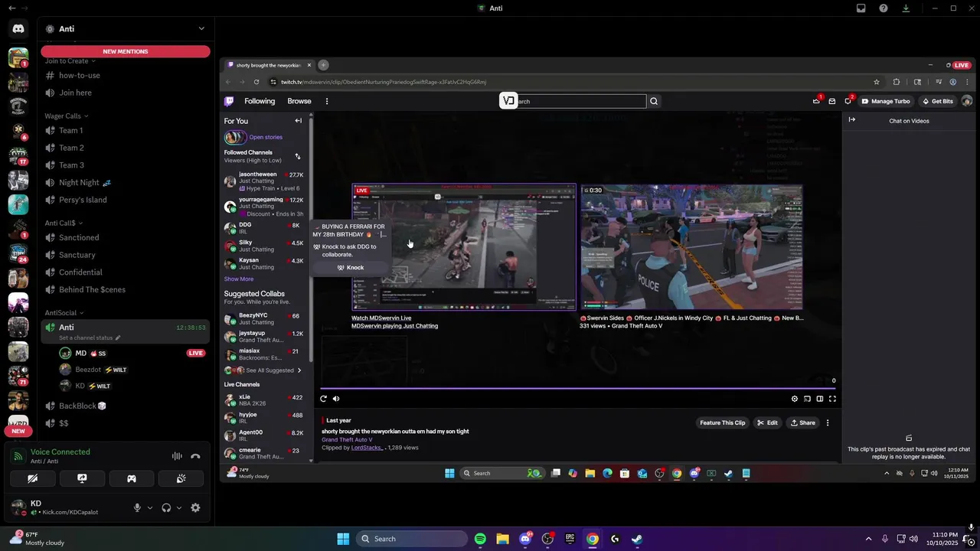
Task: Open Discord direct messages home icon
Action: 18,28
